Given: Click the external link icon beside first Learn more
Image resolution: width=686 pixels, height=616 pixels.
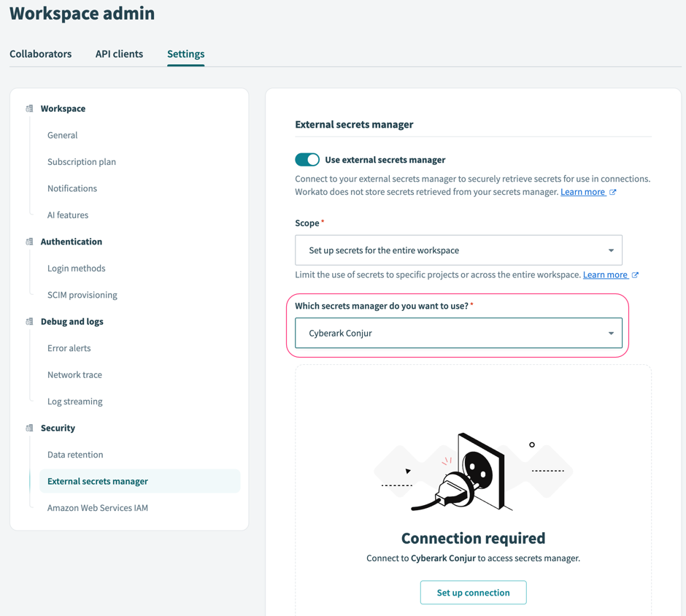Looking at the screenshot, I should [x=613, y=191].
